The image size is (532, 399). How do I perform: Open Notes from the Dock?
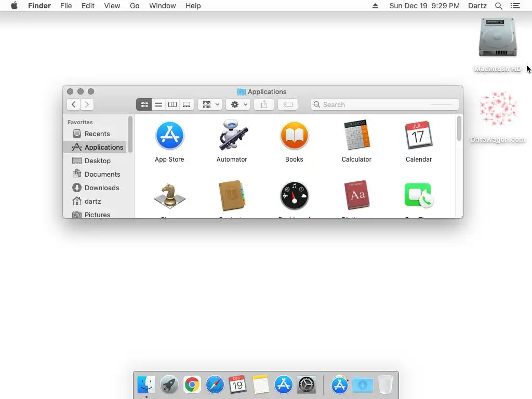pyautogui.click(x=261, y=385)
